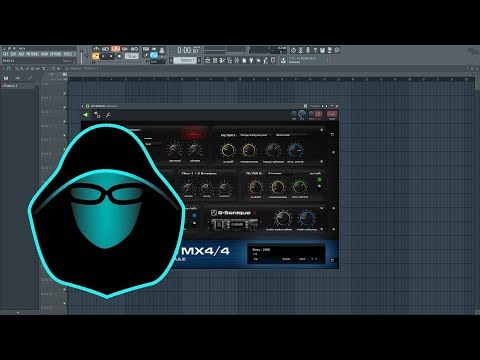Click the green arrow icon in plugin toolbar

(86, 115)
